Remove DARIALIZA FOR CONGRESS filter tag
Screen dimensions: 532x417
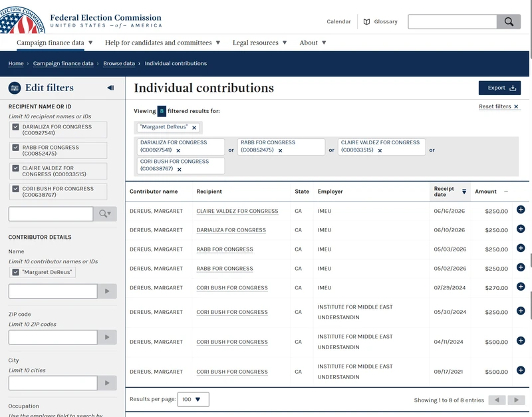click(x=178, y=150)
